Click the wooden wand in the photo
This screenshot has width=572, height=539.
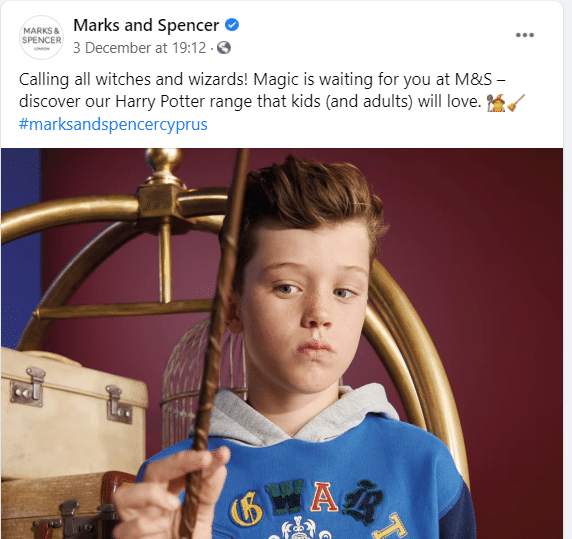[214, 343]
